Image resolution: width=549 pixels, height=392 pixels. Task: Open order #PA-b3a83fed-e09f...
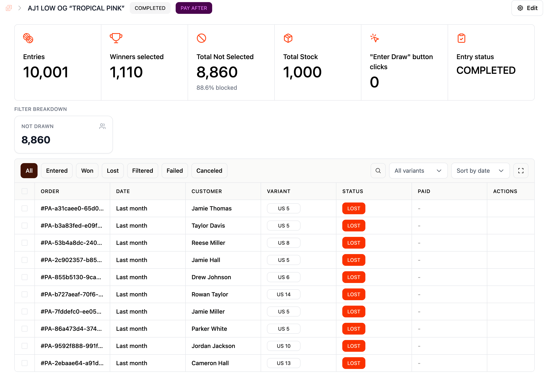71,225
